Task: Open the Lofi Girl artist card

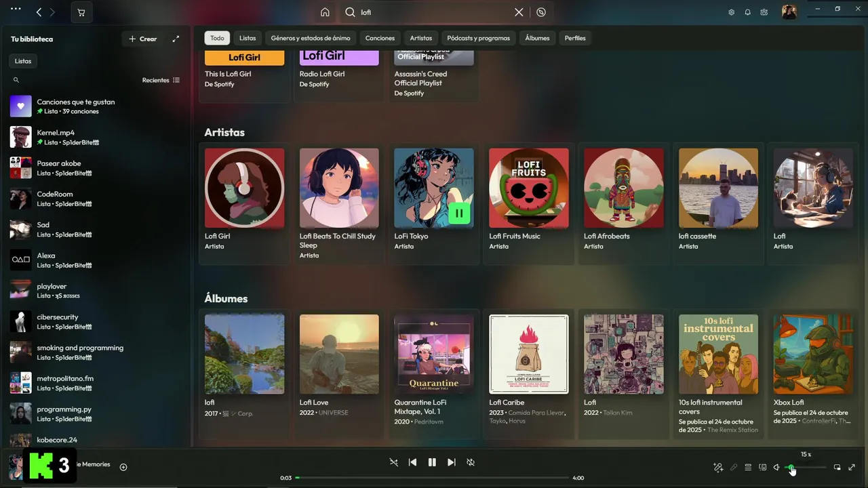Action: [x=244, y=203]
